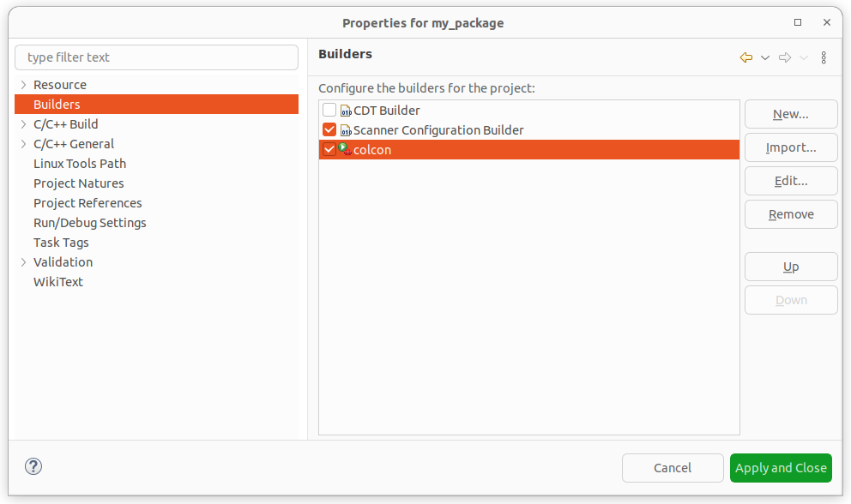Image resolution: width=851 pixels, height=504 pixels.
Task: Open the view menu via three-dots icon
Action: 824,57
